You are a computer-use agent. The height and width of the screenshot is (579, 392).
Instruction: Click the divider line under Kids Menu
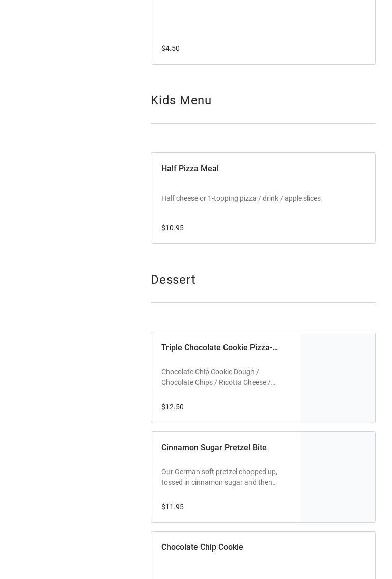tap(263, 123)
